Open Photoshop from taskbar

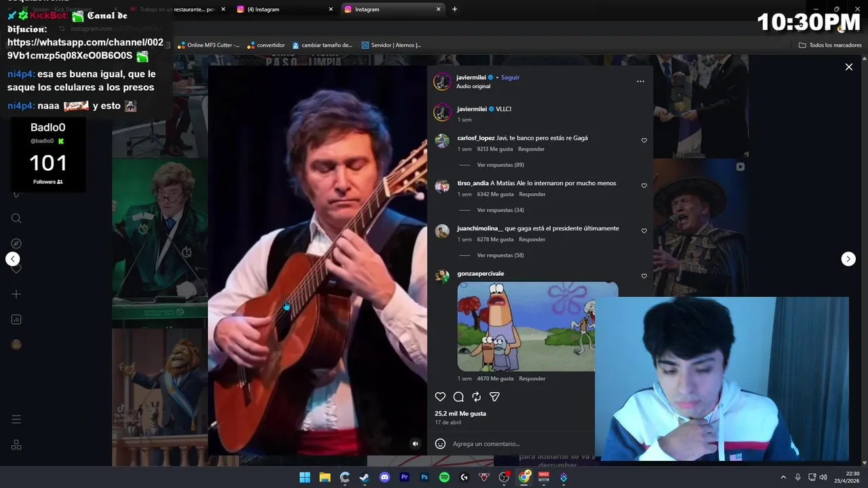(x=425, y=477)
